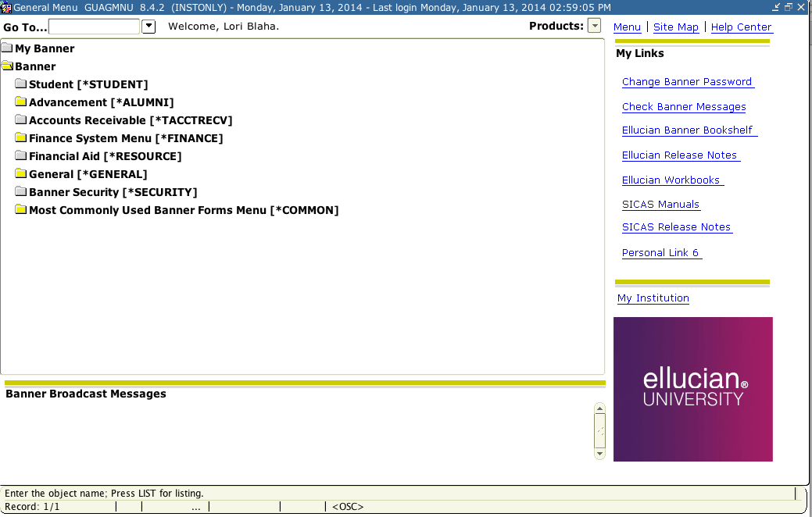The width and height of the screenshot is (812, 517).
Task: Click Personal Link 6
Action: pyautogui.click(x=661, y=252)
